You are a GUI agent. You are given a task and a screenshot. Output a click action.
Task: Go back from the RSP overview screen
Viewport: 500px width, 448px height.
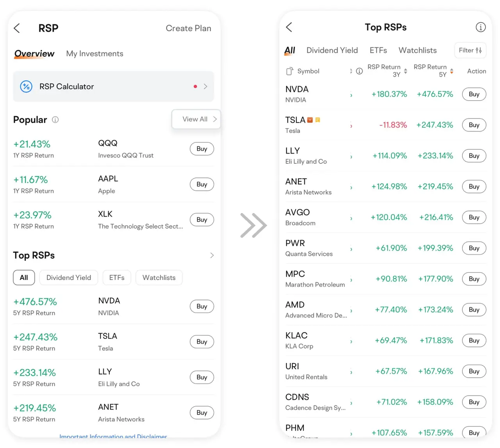click(17, 28)
